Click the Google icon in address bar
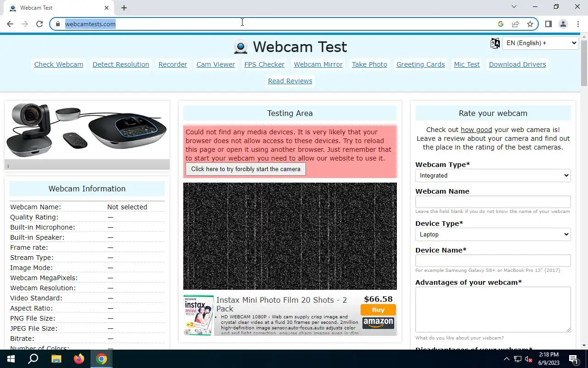The height and width of the screenshot is (368, 588). [x=501, y=24]
